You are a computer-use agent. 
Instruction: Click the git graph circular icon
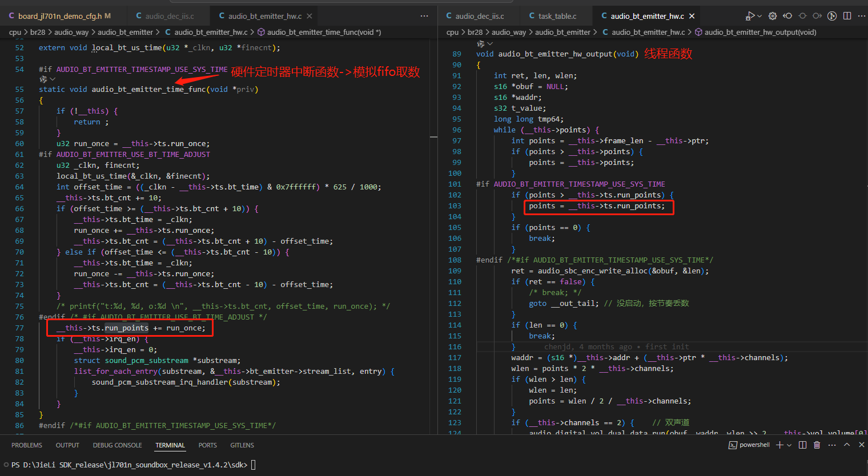point(832,16)
